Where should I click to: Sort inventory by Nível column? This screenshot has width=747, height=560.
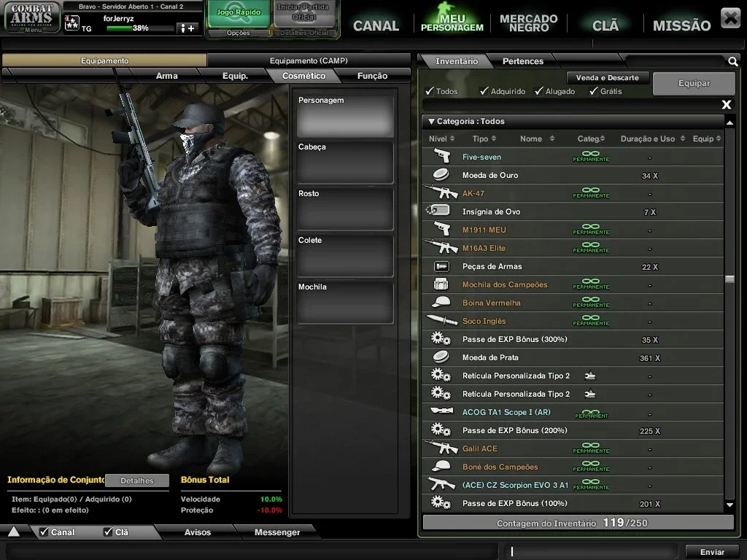pos(441,139)
